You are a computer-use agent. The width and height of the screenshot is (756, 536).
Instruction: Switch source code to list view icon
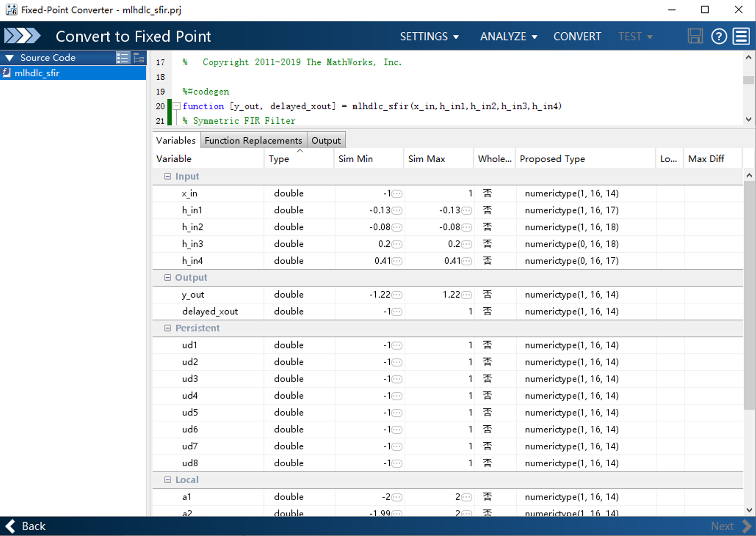point(122,58)
